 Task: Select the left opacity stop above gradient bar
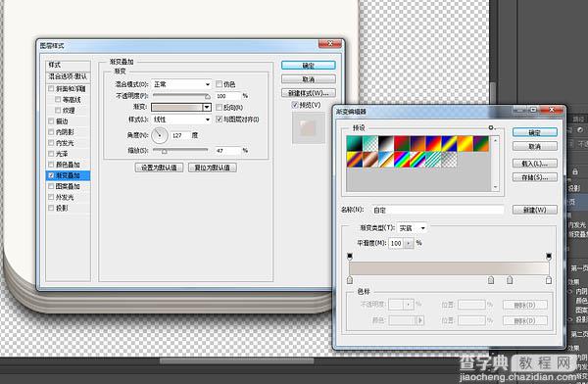(350, 256)
